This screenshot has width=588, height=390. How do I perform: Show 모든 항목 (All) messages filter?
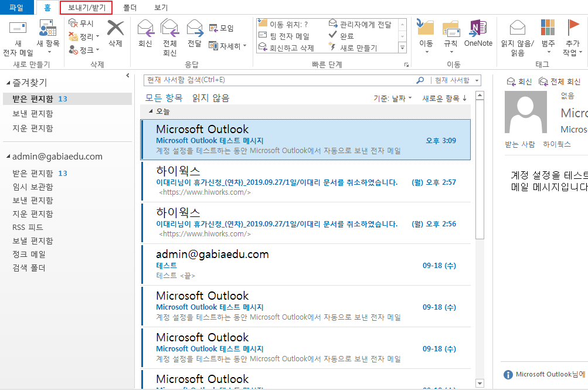coord(164,99)
